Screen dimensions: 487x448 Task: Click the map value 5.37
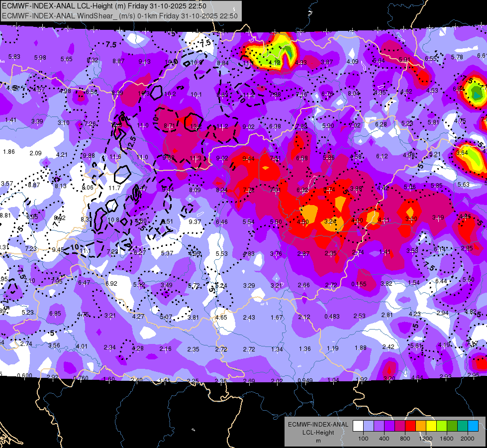coord(167,253)
